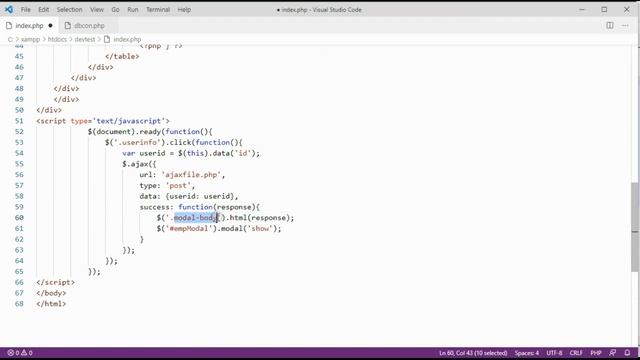Screen dimensions: 640x360
Task: Click the vertical scrollbar thumb
Action: [x=635, y=227]
